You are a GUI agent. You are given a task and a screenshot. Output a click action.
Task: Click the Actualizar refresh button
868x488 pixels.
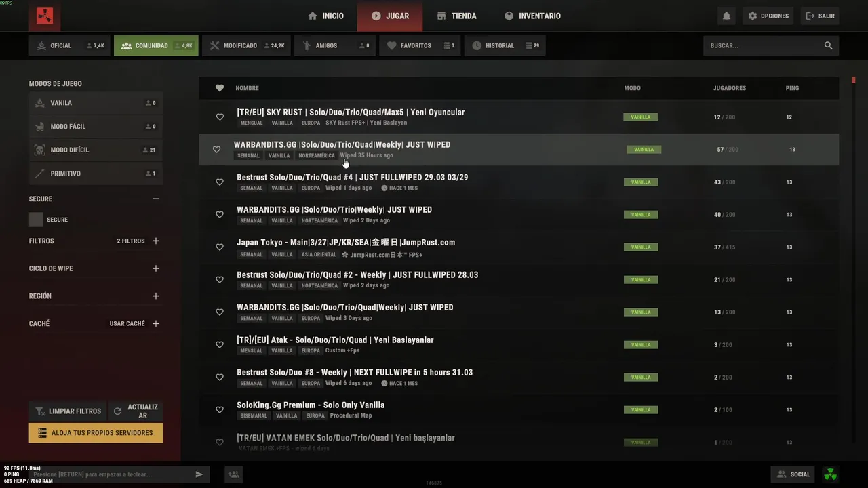click(136, 411)
